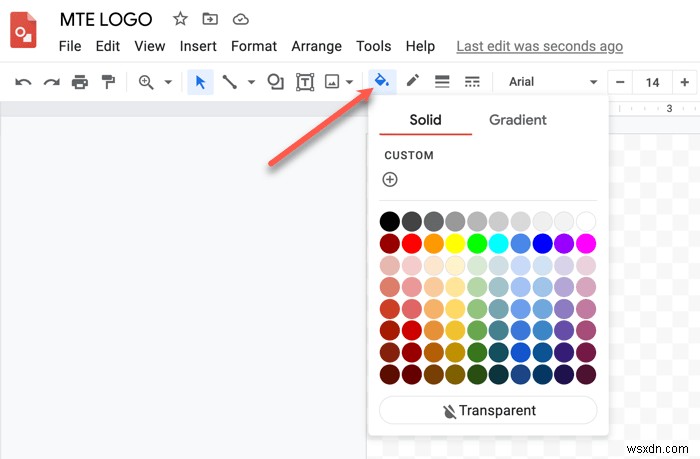Viewport: 700px width, 459px height.
Task: Open the line type dropdown arrow
Action: coord(251,82)
